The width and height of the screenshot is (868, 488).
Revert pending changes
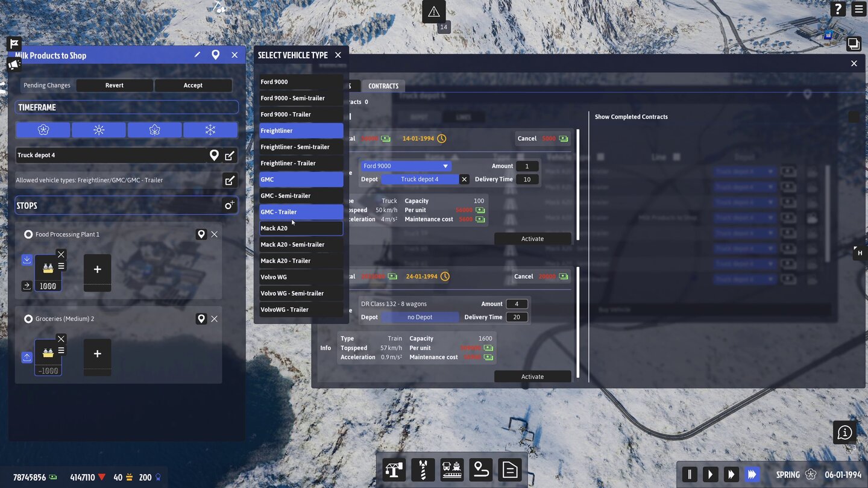pyautogui.click(x=115, y=86)
